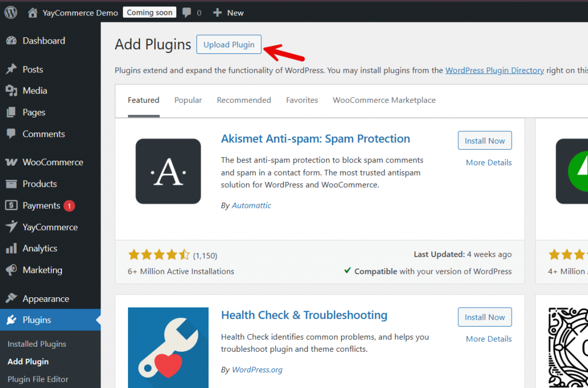
Task: Open the WooCommerce Marketplace tab
Action: coord(384,100)
